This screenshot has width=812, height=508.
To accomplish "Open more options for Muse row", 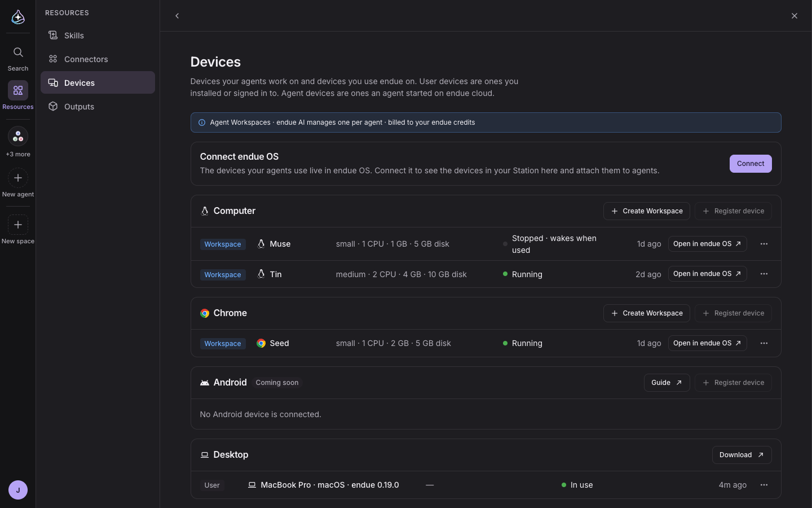I will coord(764,244).
